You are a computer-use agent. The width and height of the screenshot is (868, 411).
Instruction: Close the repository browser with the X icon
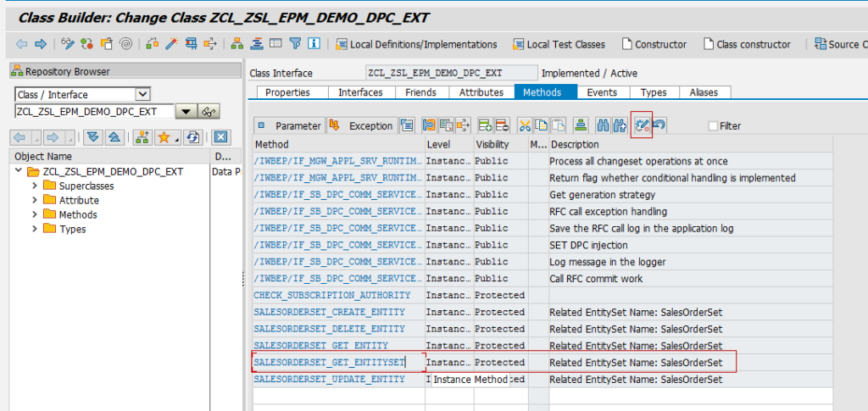(x=220, y=137)
